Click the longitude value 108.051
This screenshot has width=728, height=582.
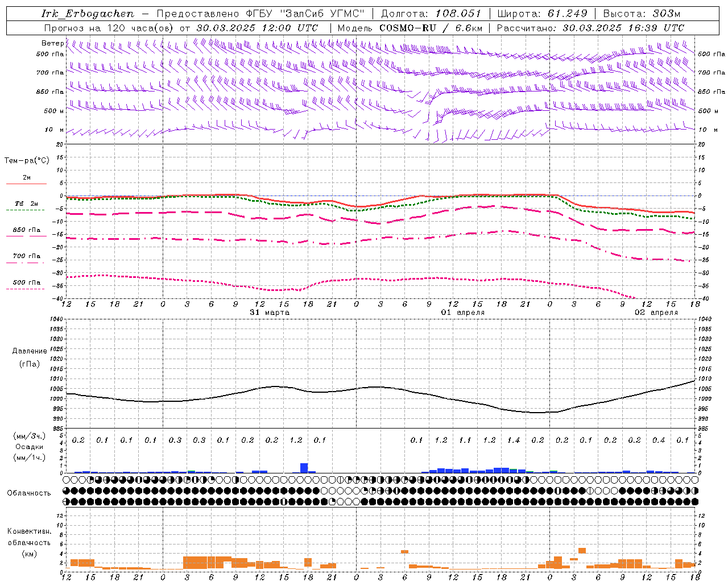click(458, 14)
